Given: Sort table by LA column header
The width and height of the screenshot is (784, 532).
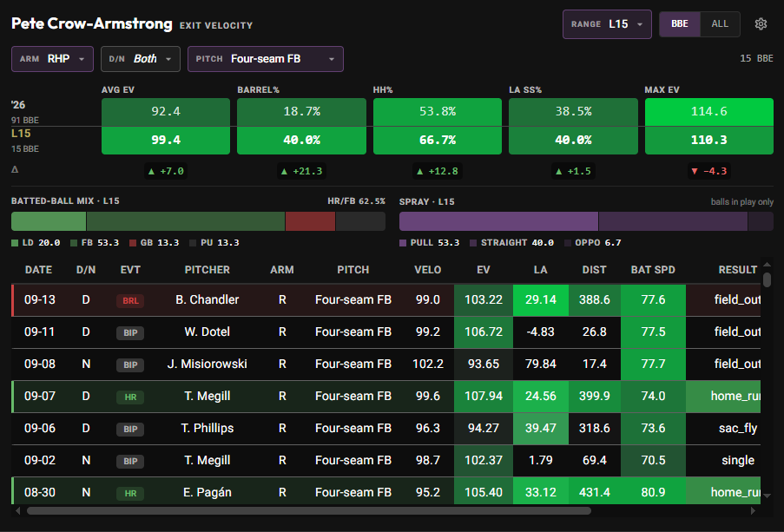Looking at the screenshot, I should click(541, 270).
